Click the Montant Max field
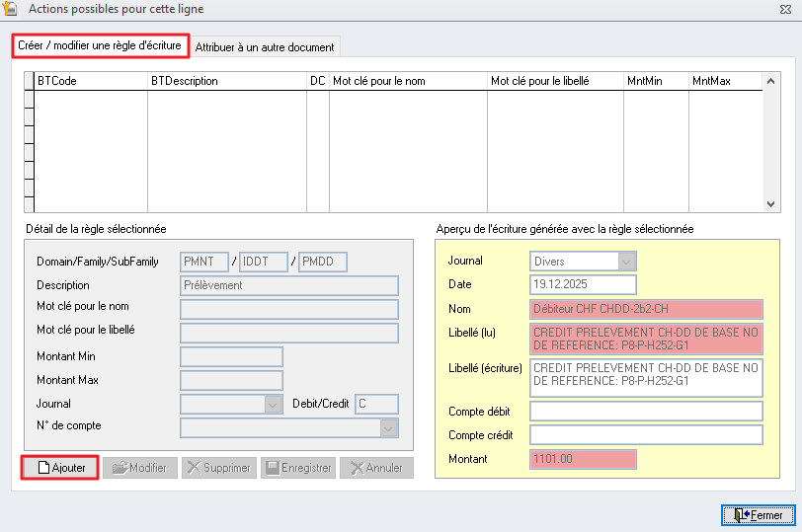802x532 pixels. (x=231, y=380)
